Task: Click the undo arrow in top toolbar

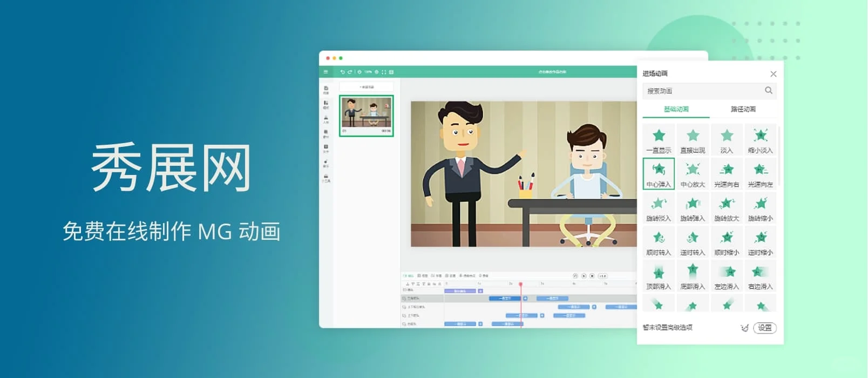Action: click(342, 72)
